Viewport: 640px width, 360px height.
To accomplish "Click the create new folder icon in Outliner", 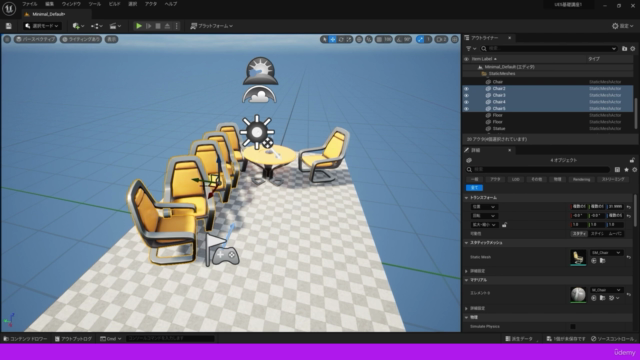I will pyautogui.click(x=624, y=49).
